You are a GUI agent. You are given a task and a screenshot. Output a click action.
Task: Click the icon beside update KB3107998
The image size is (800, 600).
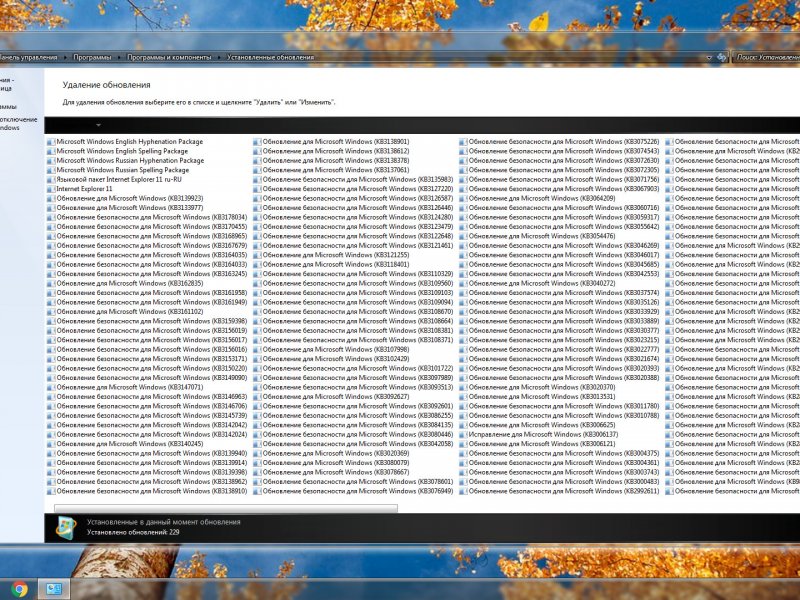pyautogui.click(x=257, y=349)
